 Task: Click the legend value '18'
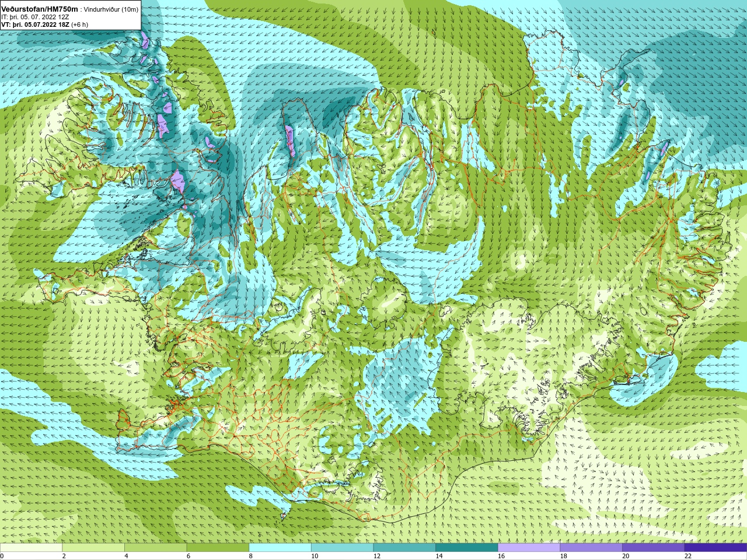point(563,556)
